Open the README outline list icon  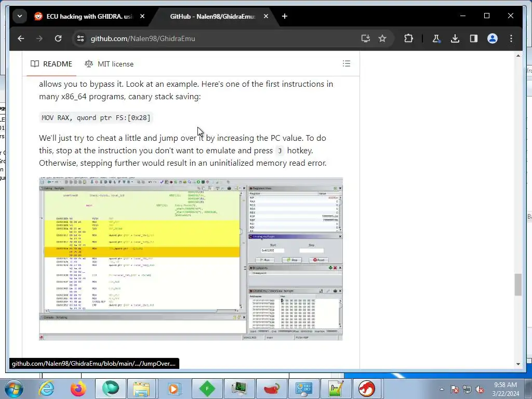pos(347,63)
